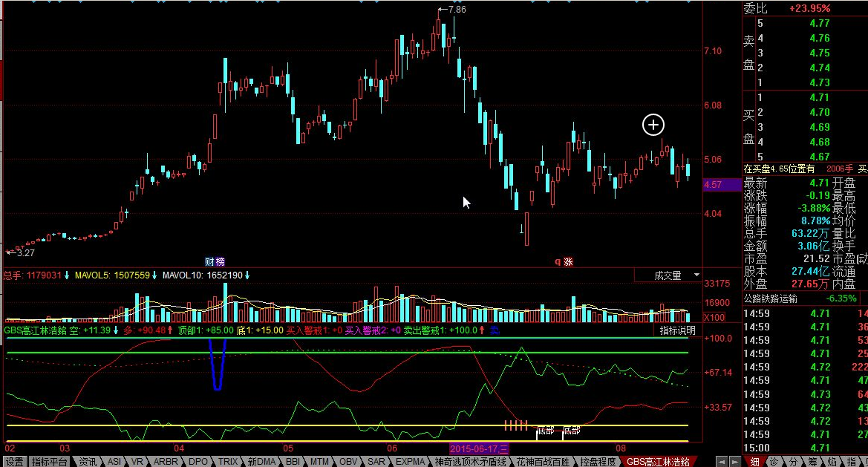Screen dimensions: 868x467
Task: Select the OBV indicator tab
Action: 348,462
